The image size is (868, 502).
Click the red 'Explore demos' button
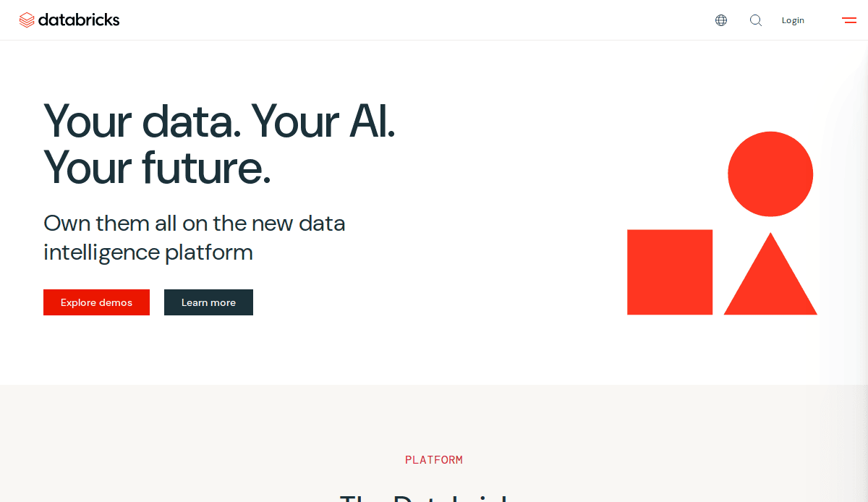coord(96,302)
